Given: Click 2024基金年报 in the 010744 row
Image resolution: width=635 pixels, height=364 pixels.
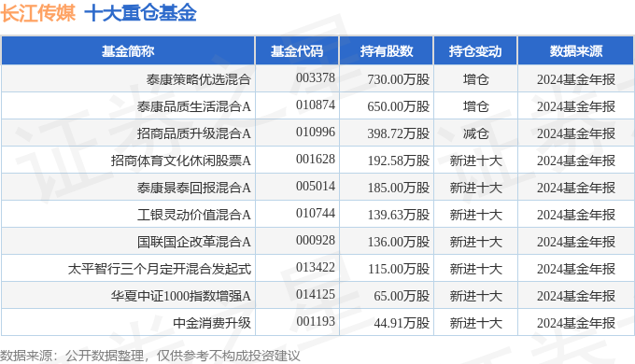Looking at the screenshot, I should pos(576,215).
